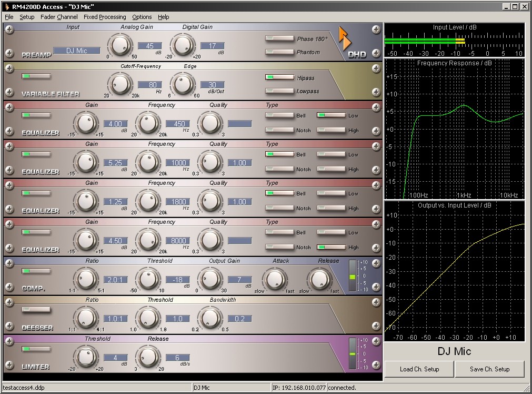Screen dimensions: 532x394
Task: Click the Load Ch. Setup button
Action: click(x=419, y=369)
